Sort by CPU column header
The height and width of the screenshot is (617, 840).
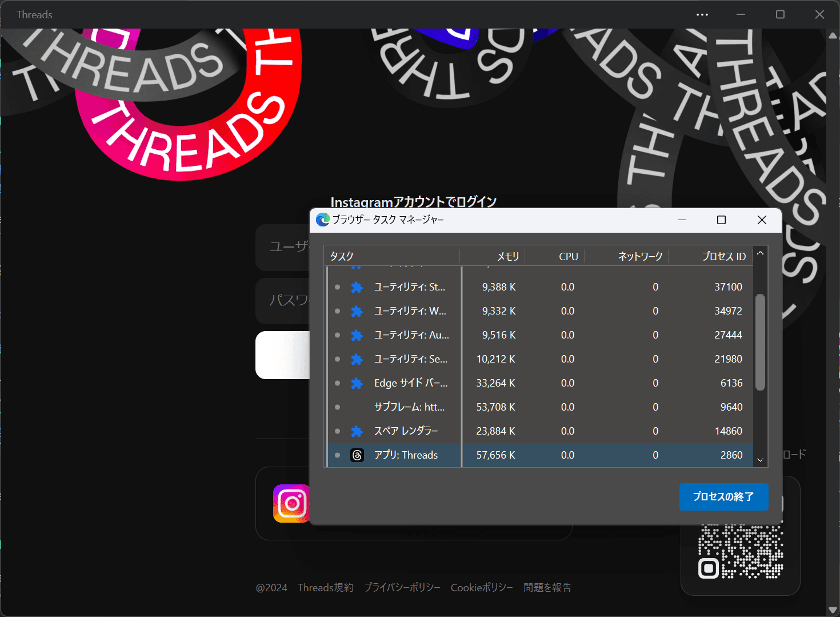pyautogui.click(x=554, y=256)
